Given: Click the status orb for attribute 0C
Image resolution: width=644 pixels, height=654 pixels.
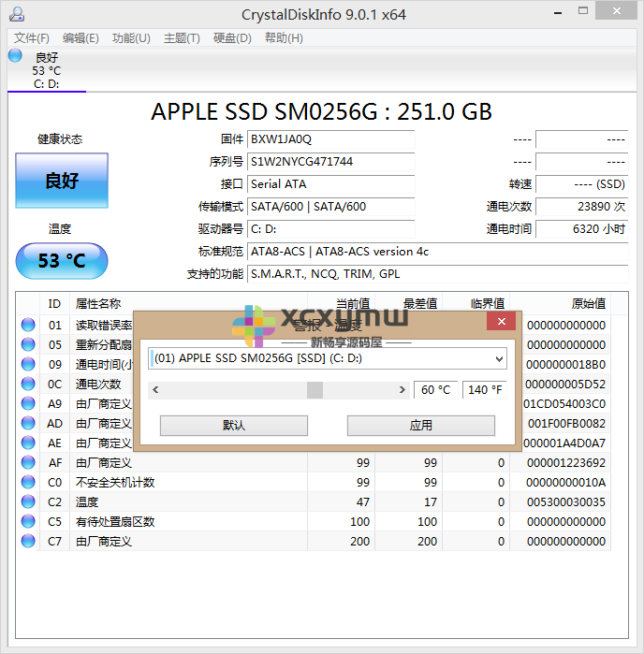Looking at the screenshot, I should pyautogui.click(x=28, y=384).
